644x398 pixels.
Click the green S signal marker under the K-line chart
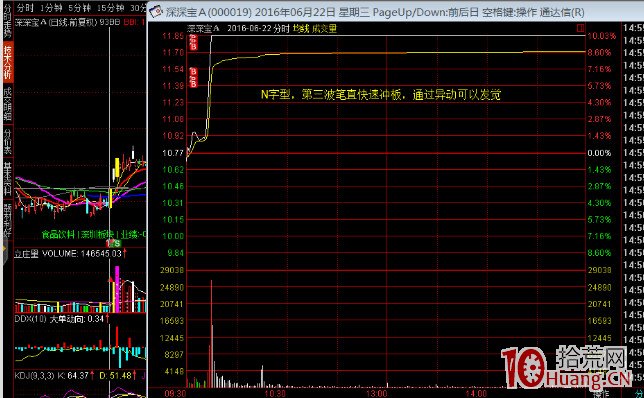coord(117,244)
